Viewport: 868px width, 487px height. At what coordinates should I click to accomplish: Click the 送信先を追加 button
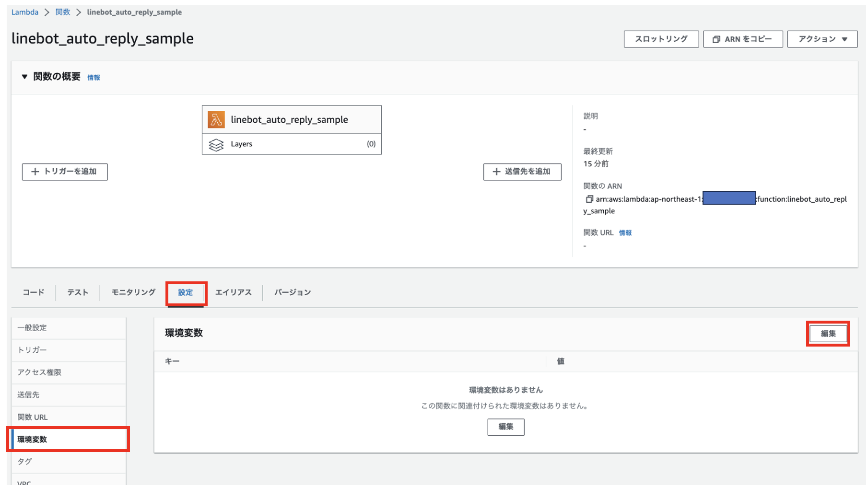[522, 172]
